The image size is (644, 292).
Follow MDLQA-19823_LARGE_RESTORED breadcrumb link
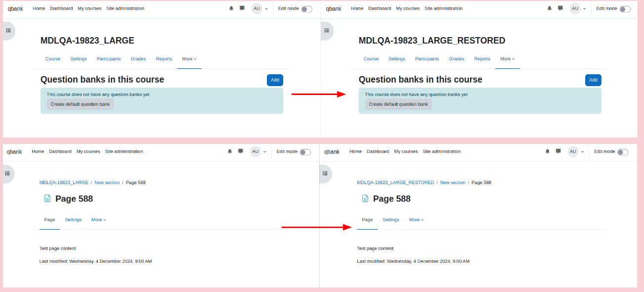pos(395,183)
